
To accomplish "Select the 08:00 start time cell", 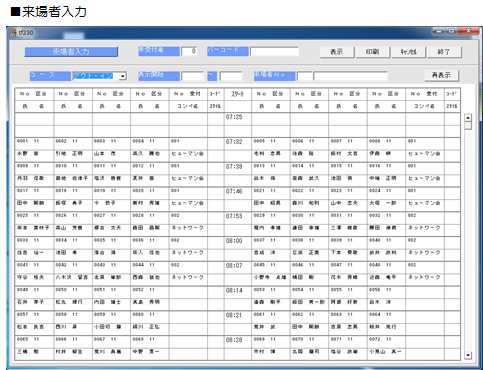I will point(234,241).
